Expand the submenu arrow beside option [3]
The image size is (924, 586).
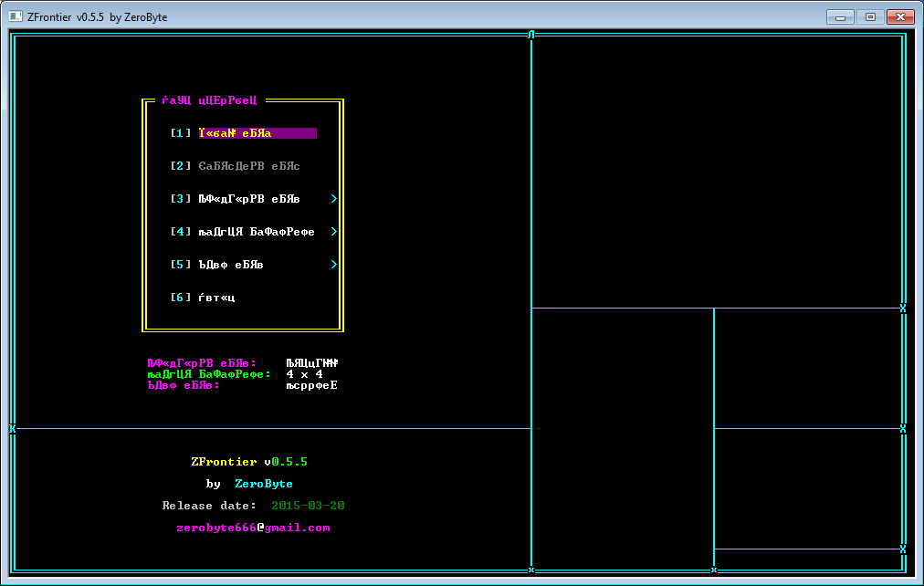[332, 198]
